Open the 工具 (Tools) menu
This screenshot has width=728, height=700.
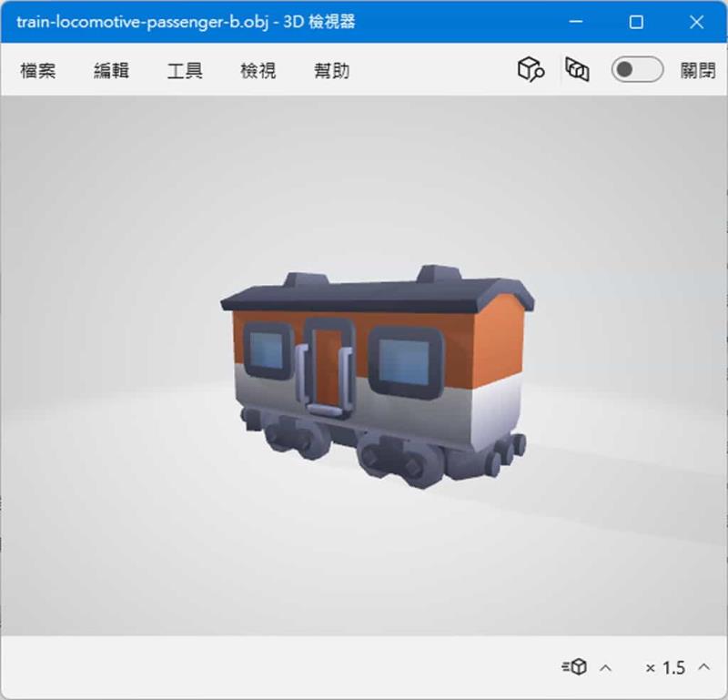pos(185,71)
